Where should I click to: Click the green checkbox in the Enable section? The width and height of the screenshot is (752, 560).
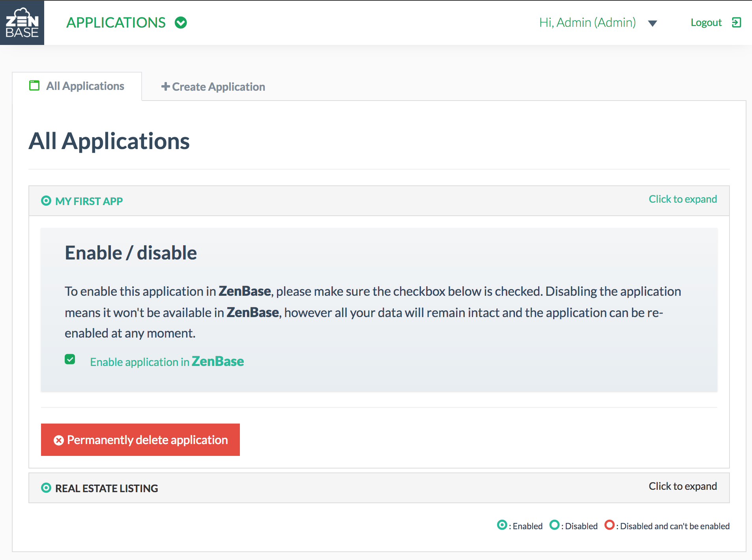(x=70, y=360)
